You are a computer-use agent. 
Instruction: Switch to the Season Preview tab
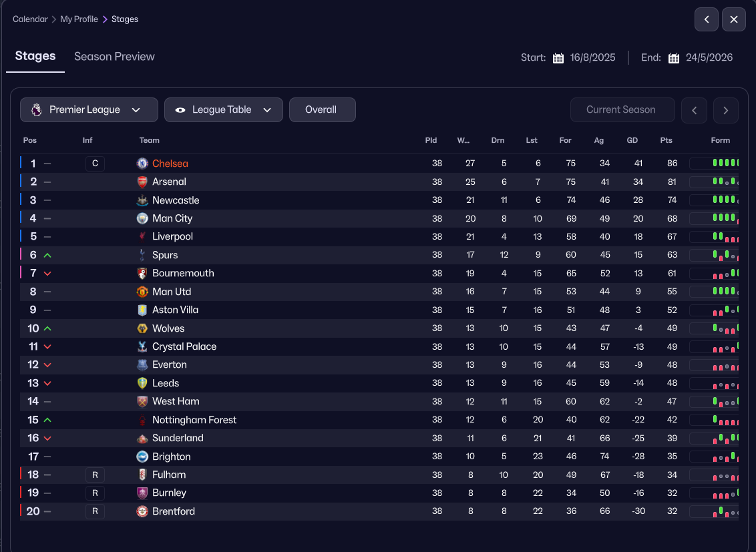[114, 57]
